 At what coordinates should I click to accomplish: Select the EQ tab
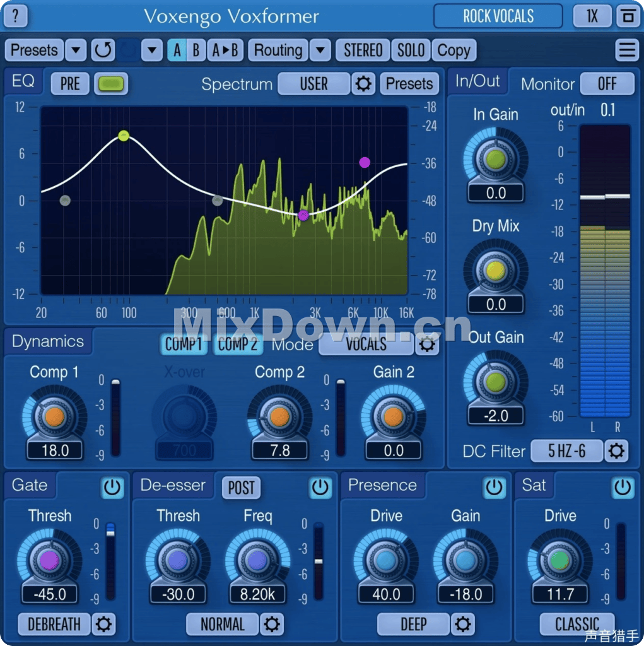click(23, 81)
